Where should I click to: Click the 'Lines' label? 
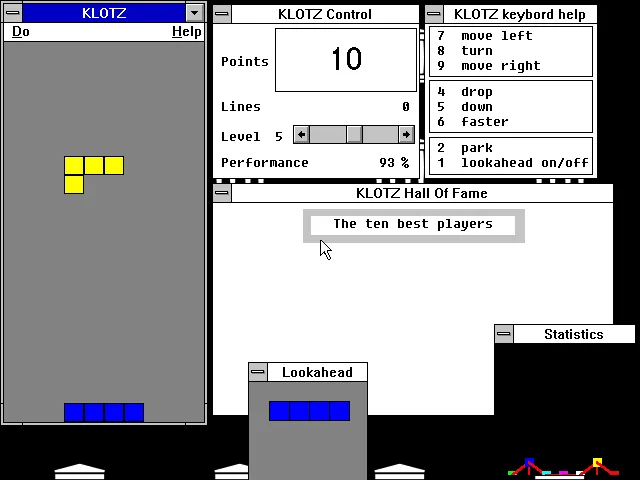pyautogui.click(x=241, y=107)
